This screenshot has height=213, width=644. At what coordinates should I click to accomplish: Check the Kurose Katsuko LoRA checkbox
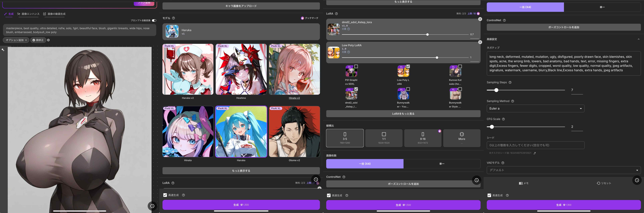pyautogui.click(x=460, y=66)
